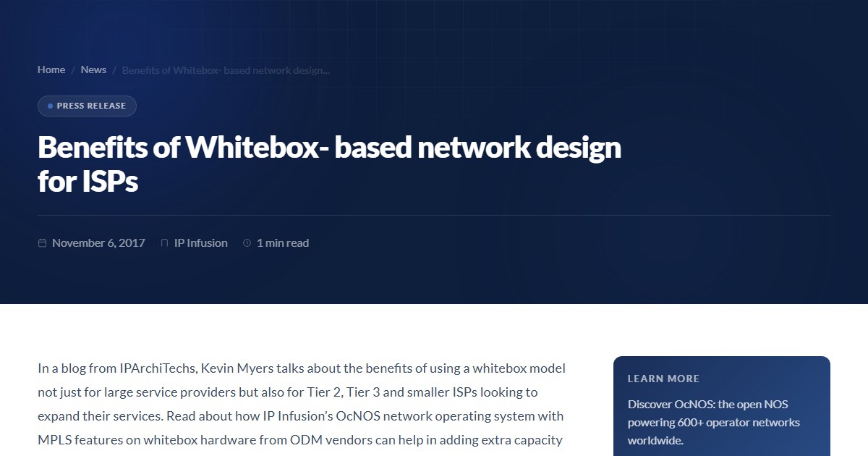Click the article headline 'Benefits of Whitebox- based network design'

point(329,164)
